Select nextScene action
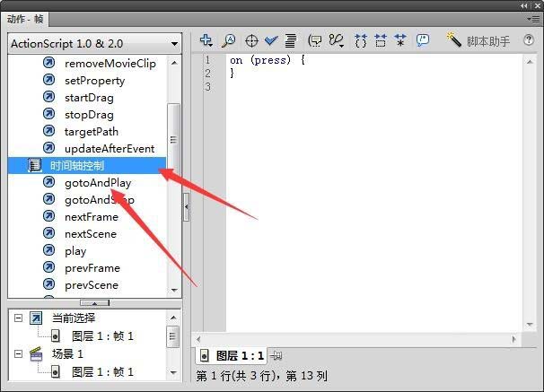 click(91, 234)
